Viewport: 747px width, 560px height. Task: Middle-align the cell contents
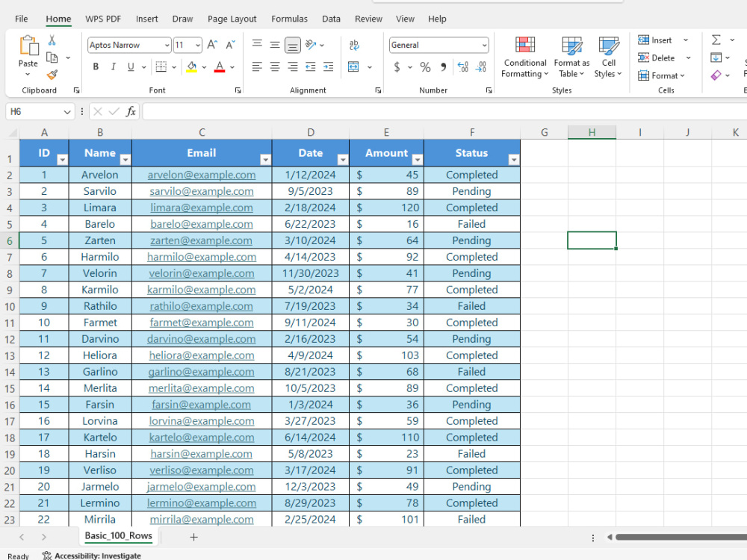(275, 44)
